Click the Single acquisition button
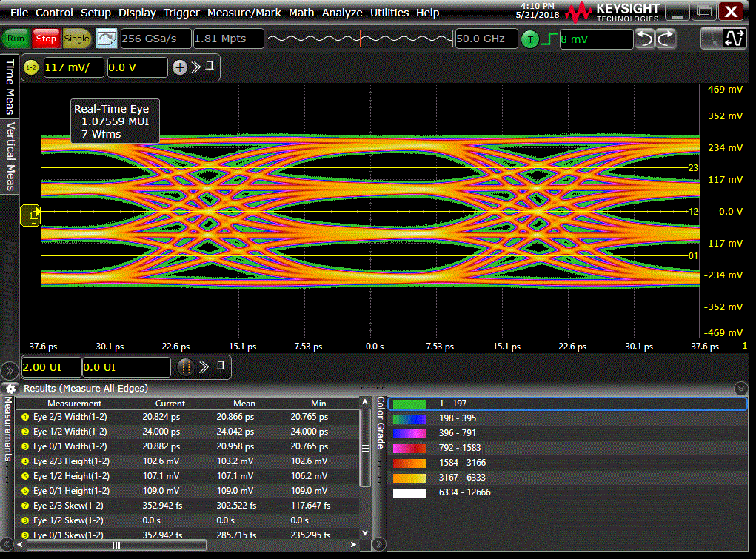Viewport: 756px width, 559px height. point(76,39)
